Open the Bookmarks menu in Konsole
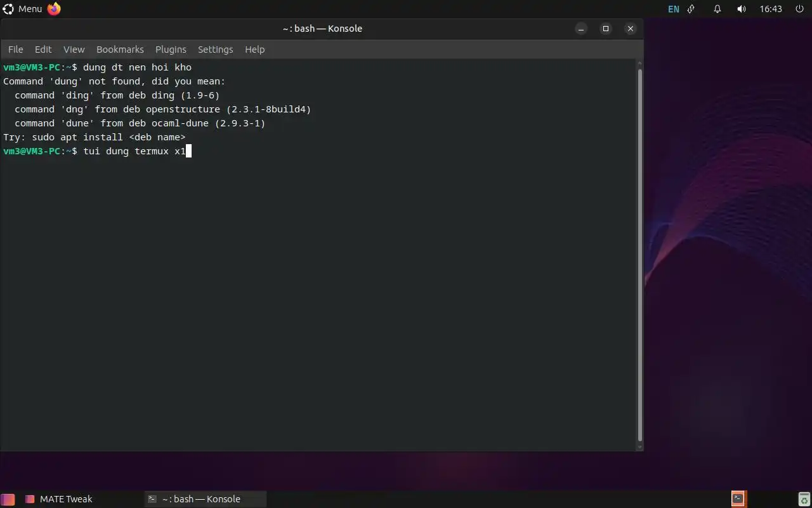This screenshot has width=812, height=508. [x=120, y=50]
